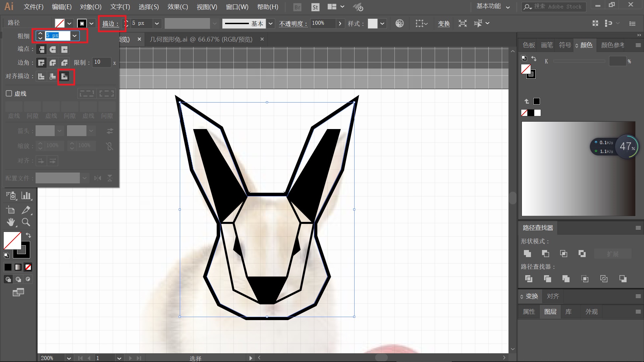This screenshot has height=362, width=644.
Task: Enable the 虚线 dashed line checkbox
Action: tap(9, 94)
